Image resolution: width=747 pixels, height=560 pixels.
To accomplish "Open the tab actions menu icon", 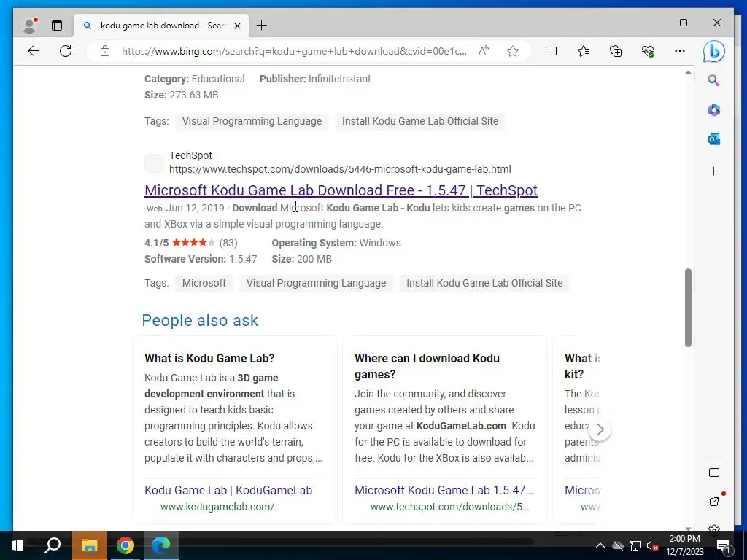I will 57,26.
